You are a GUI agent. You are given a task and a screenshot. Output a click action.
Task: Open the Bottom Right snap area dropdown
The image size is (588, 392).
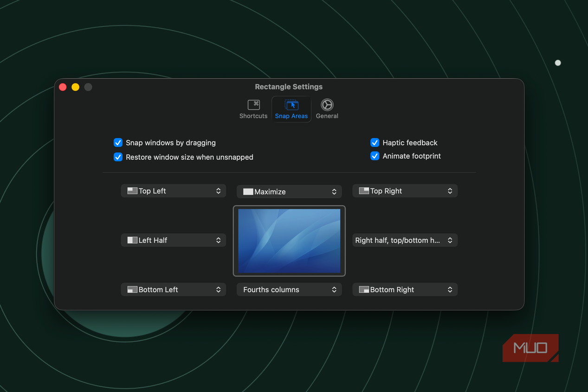coord(405,289)
